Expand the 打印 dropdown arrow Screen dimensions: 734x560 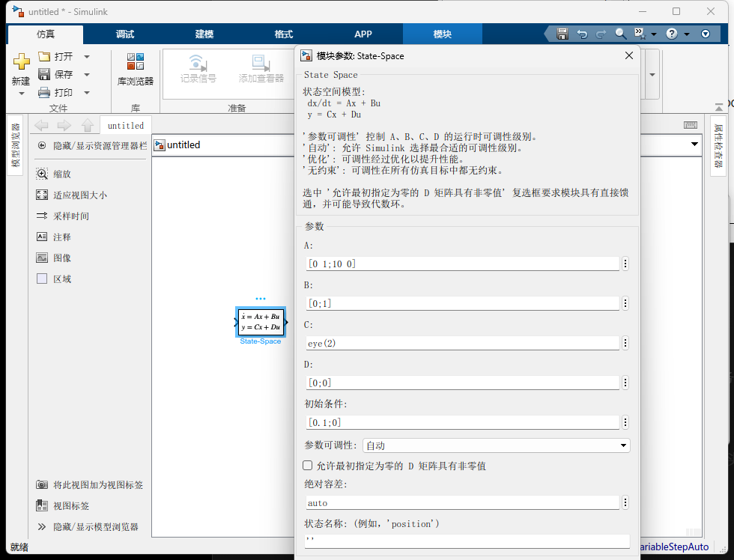click(x=87, y=93)
